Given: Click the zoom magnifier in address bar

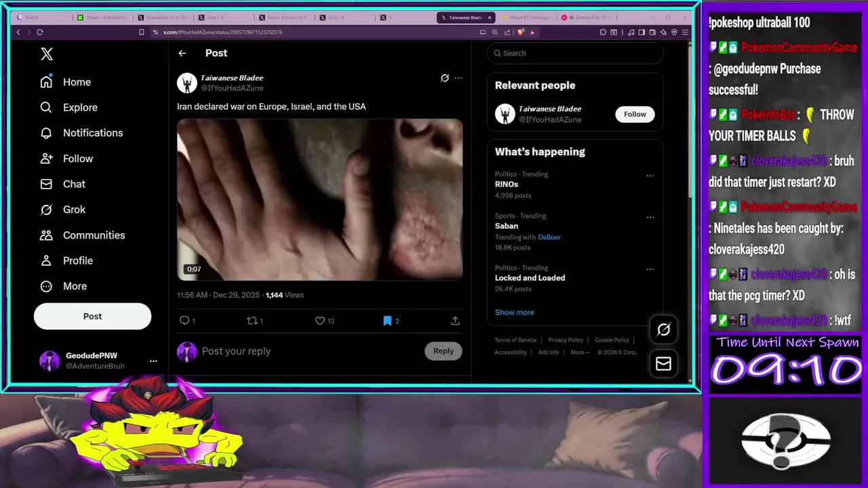Looking at the screenshot, I should 495,32.
